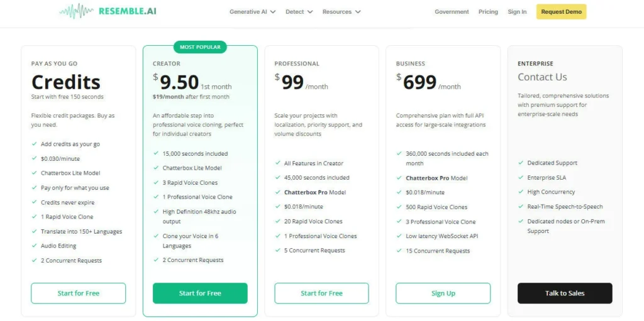The height and width of the screenshot is (321, 644).
Task: Click Start for Free under Pay As You Go
Action: pyautogui.click(x=79, y=293)
